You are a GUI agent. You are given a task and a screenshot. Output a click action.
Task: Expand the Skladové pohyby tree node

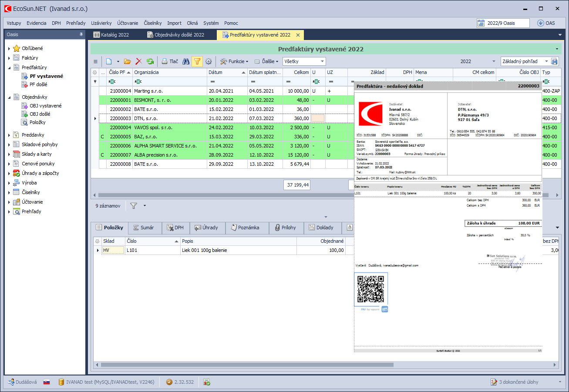9,144
